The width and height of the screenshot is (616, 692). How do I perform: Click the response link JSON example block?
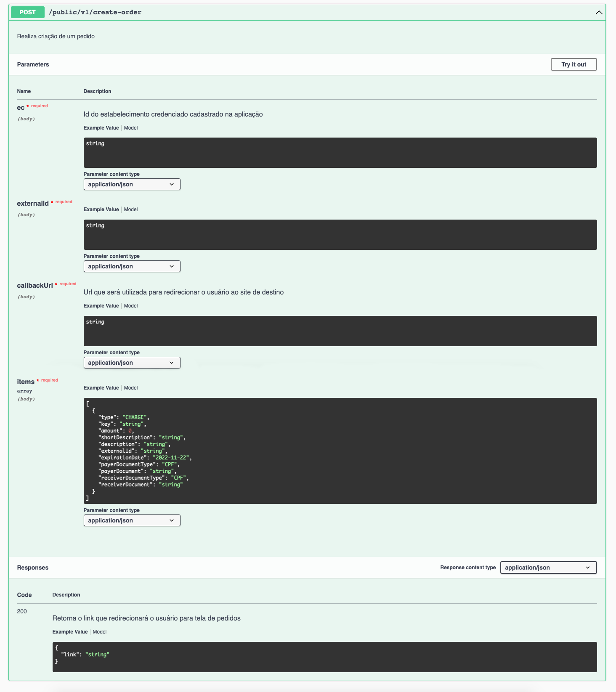pyautogui.click(x=324, y=657)
